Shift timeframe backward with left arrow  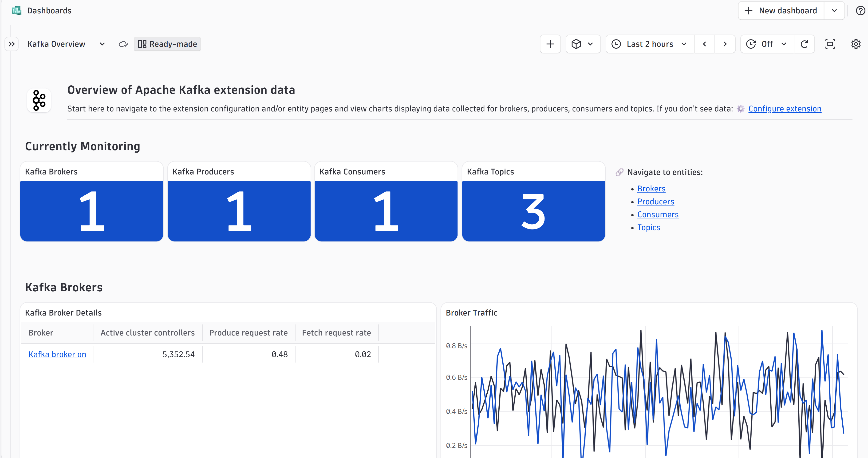[x=705, y=44]
